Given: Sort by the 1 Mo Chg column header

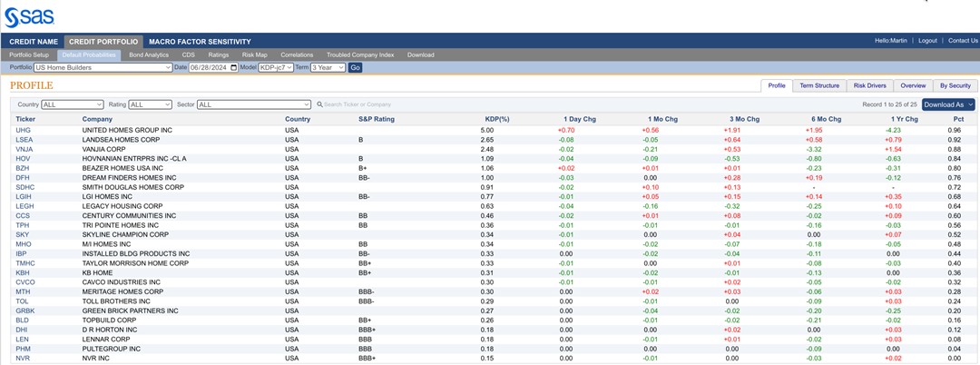Looking at the screenshot, I should [x=662, y=119].
